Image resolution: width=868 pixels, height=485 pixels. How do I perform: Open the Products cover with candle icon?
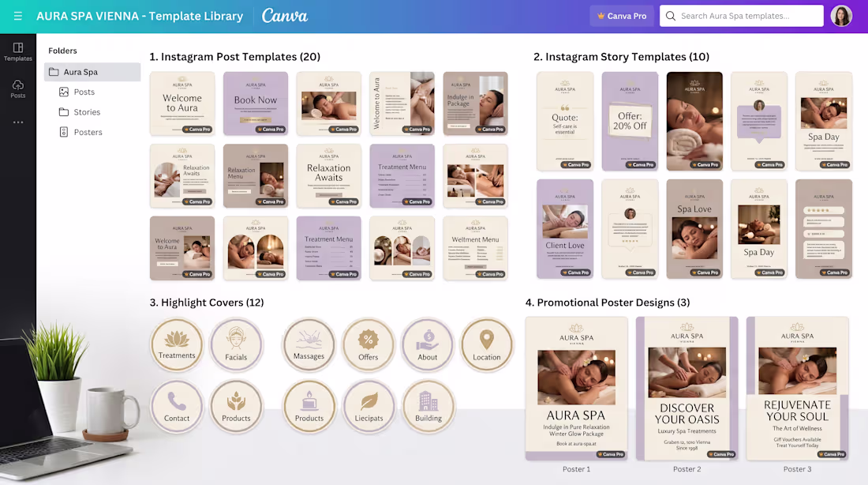pyautogui.click(x=309, y=406)
